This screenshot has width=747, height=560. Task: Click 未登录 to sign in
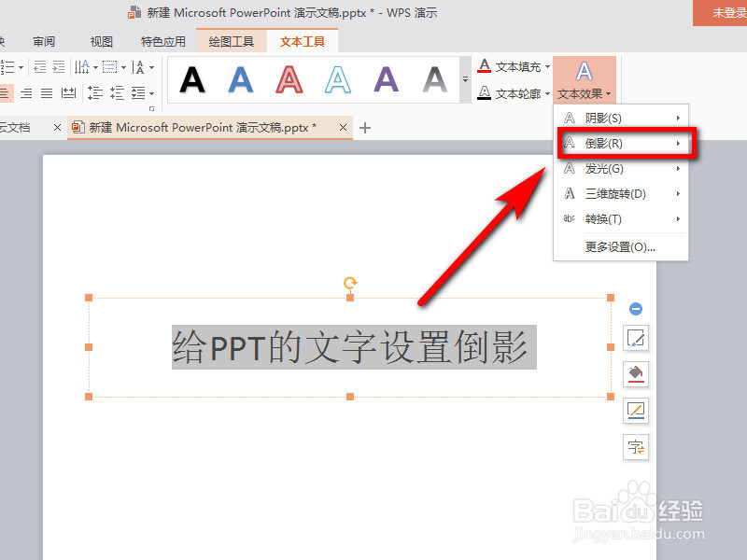click(x=733, y=13)
